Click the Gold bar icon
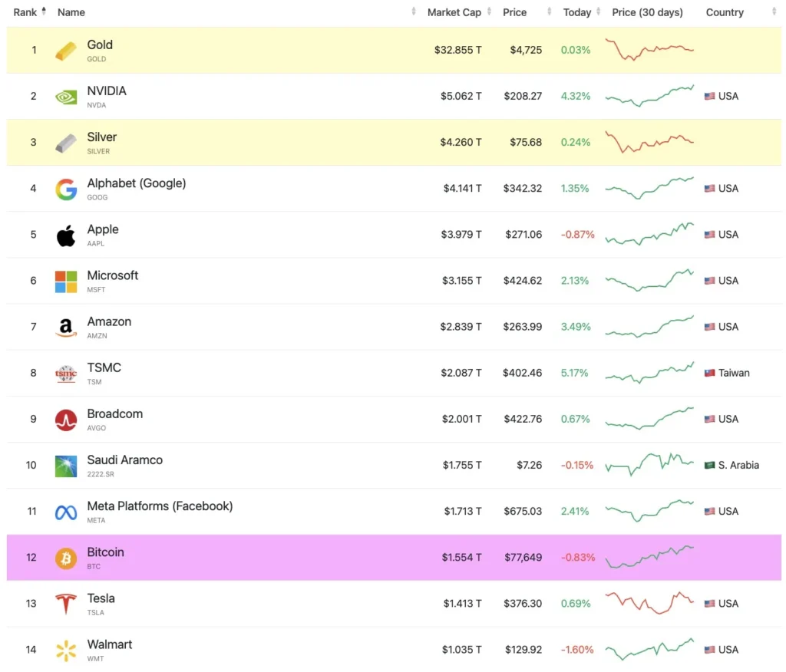 66,51
